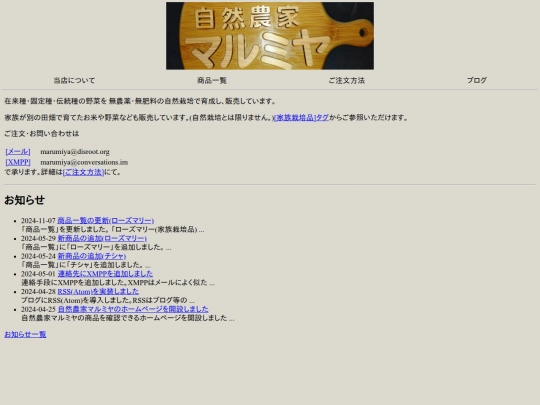Go to お知らせ一覧 news list
The image size is (540, 405).
25,334
